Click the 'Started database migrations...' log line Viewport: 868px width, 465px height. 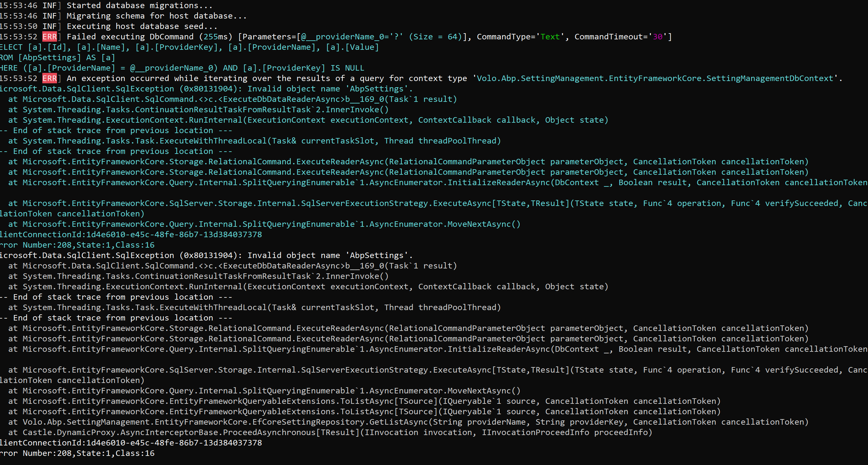tap(139, 6)
